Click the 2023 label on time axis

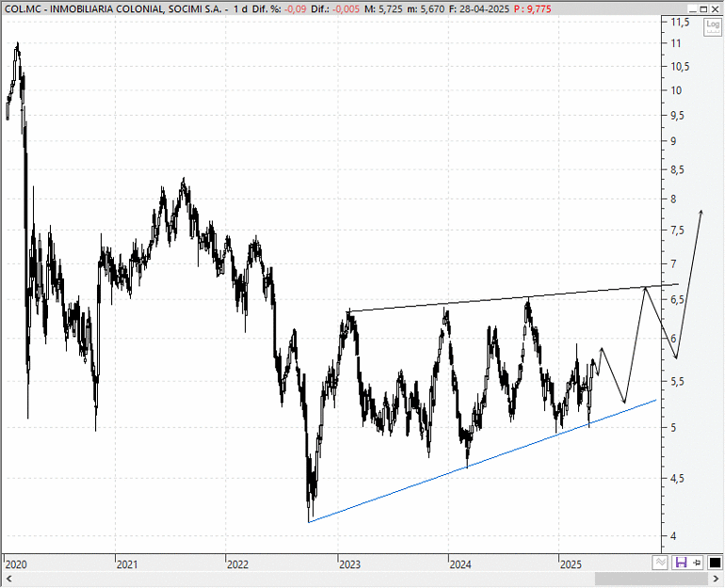[x=349, y=564]
